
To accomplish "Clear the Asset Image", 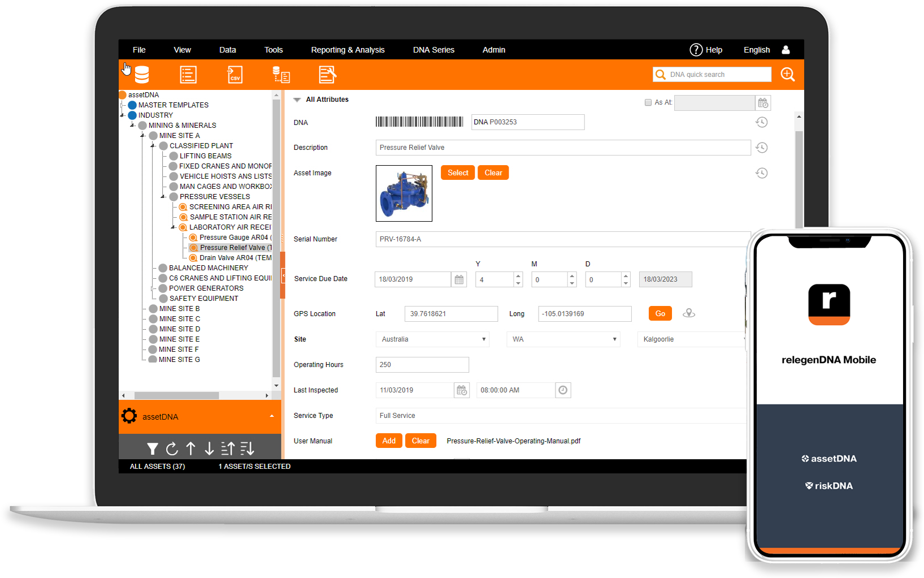I will pos(493,172).
